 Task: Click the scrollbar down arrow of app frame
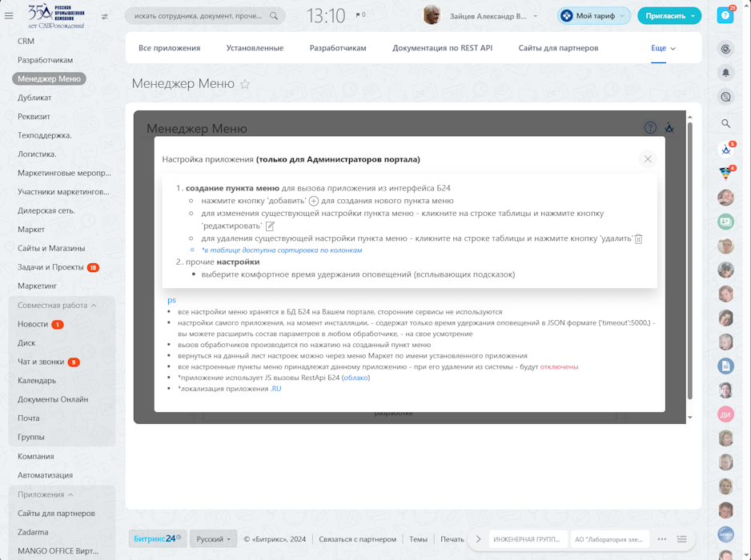(689, 418)
